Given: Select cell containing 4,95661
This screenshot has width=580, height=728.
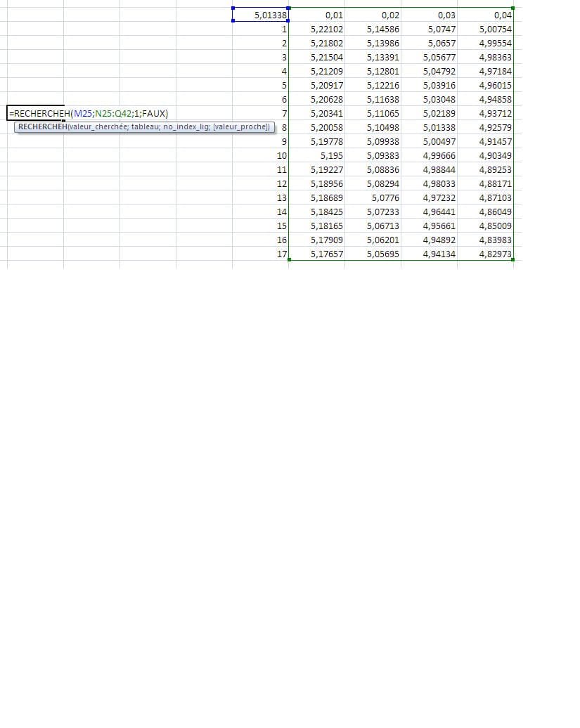Looking at the screenshot, I should (x=429, y=226).
